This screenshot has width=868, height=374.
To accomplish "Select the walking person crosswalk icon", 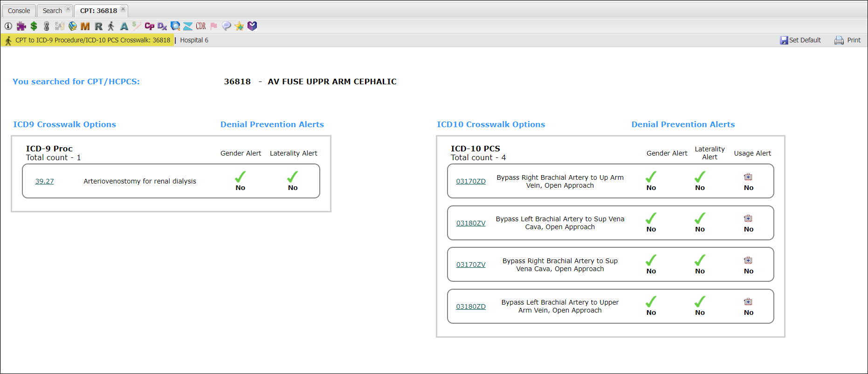I will tap(111, 26).
